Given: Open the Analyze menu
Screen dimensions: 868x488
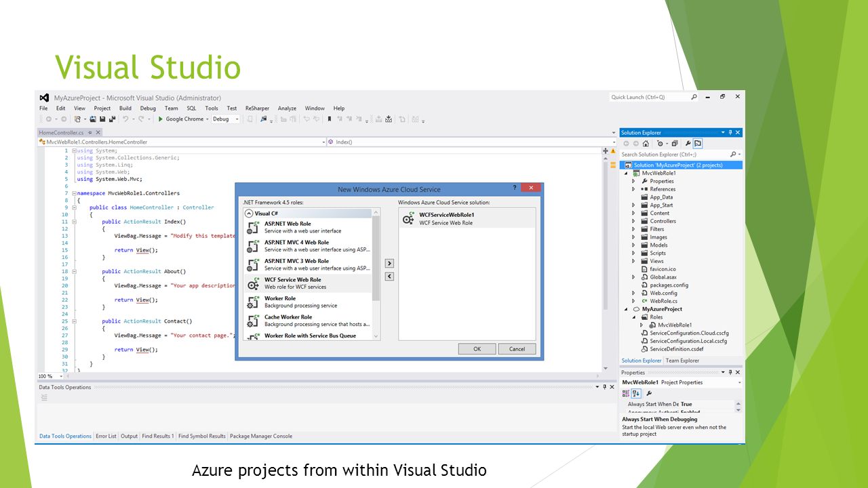Looking at the screenshot, I should (x=287, y=108).
